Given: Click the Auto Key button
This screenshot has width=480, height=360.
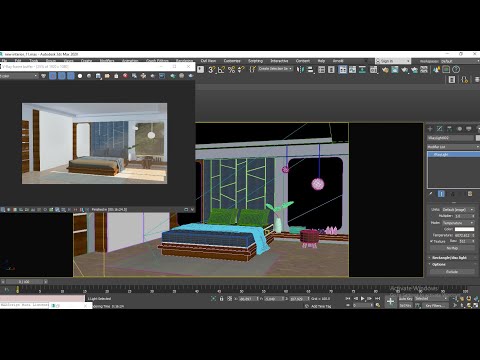Looking at the screenshot, I should (x=406, y=299).
